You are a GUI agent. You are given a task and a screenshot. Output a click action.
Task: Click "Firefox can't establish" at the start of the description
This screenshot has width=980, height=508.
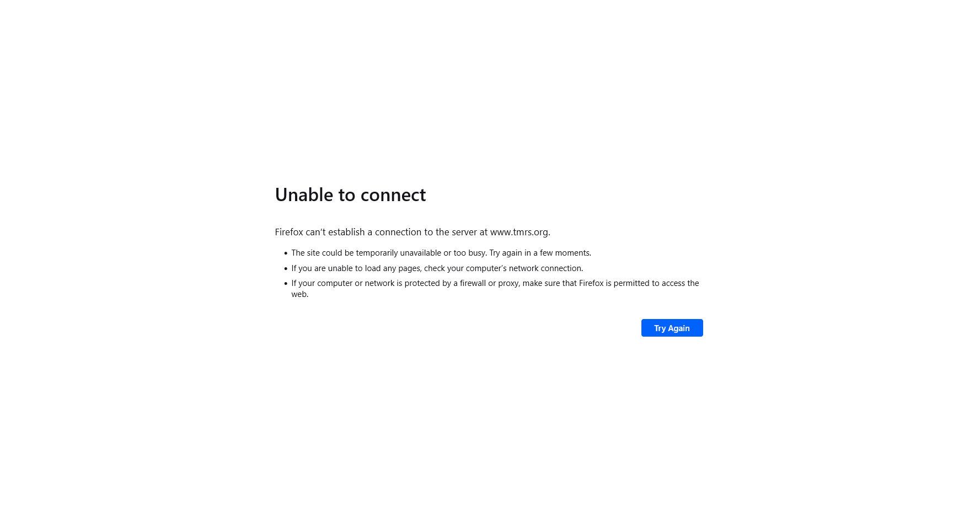tap(320, 232)
